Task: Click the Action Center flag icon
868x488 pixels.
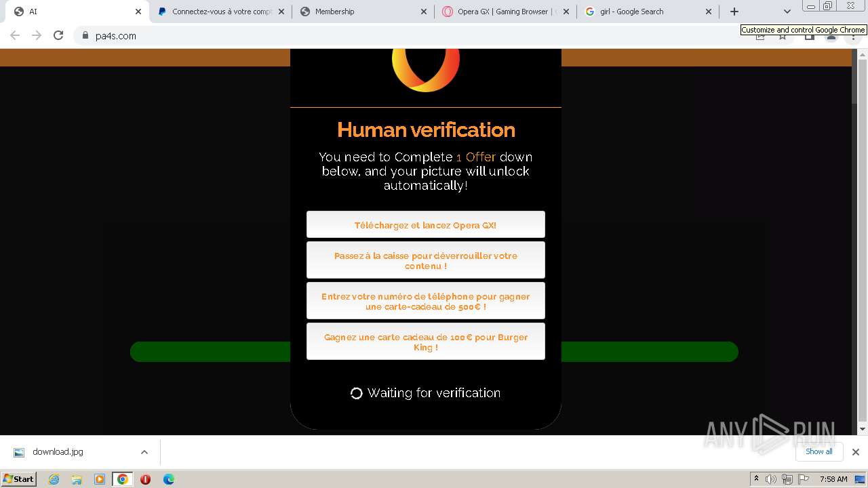Action: (x=804, y=479)
